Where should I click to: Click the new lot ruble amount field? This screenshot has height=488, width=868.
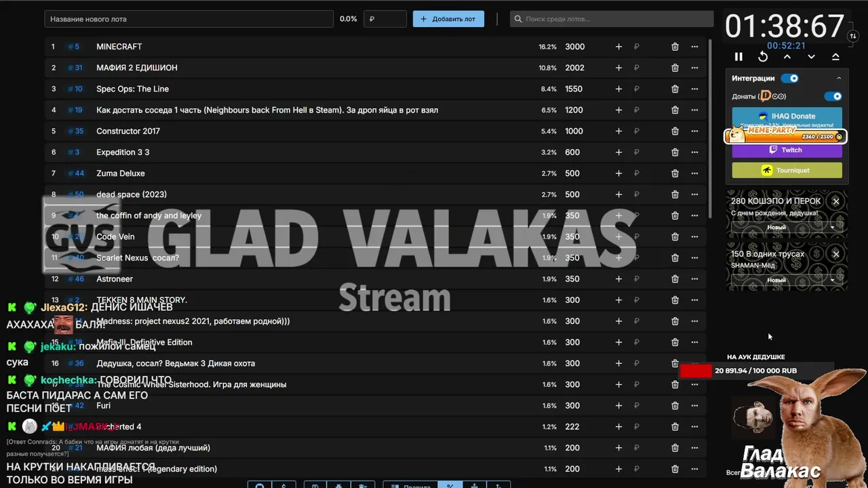pyautogui.click(x=385, y=19)
